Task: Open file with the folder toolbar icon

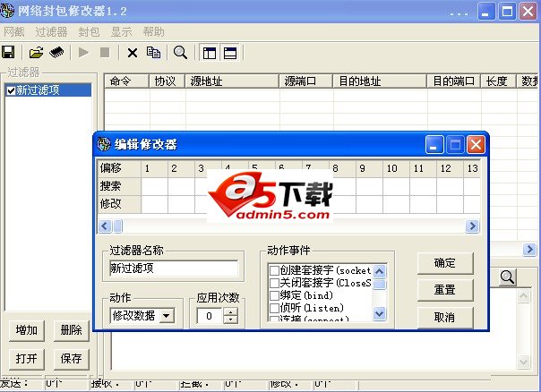Action: 36,53
